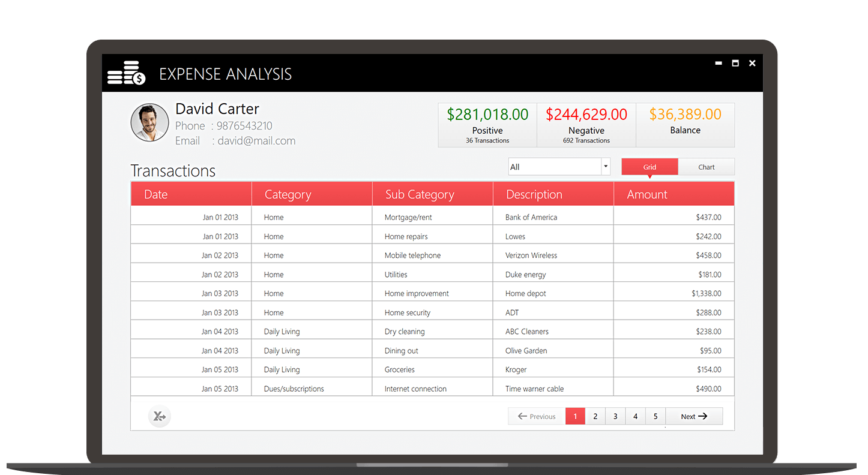Maximize the Expense Analysis window

pyautogui.click(x=735, y=64)
